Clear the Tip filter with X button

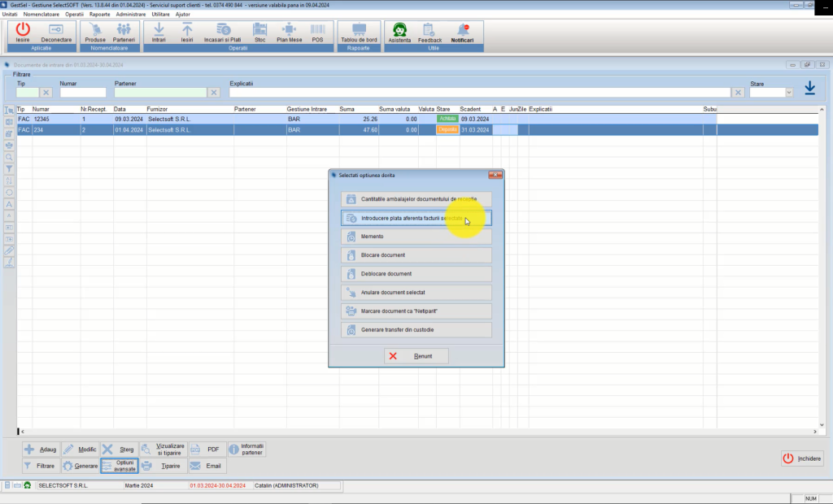pyautogui.click(x=46, y=93)
